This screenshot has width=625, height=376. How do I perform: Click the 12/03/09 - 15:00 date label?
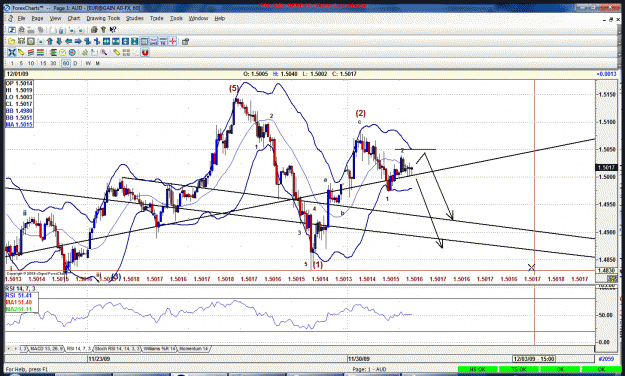(534, 359)
